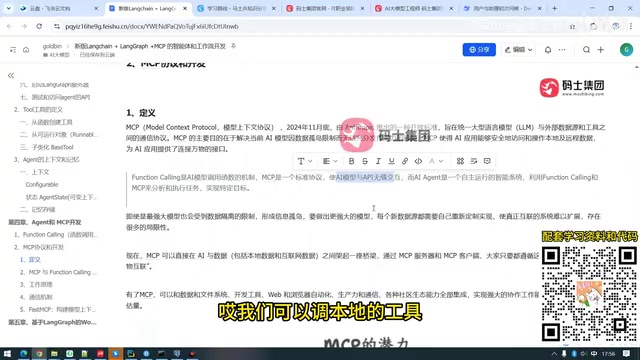Collapse the outline with double-chevron icon
Screen dimensions: 640x360
[11, 76]
